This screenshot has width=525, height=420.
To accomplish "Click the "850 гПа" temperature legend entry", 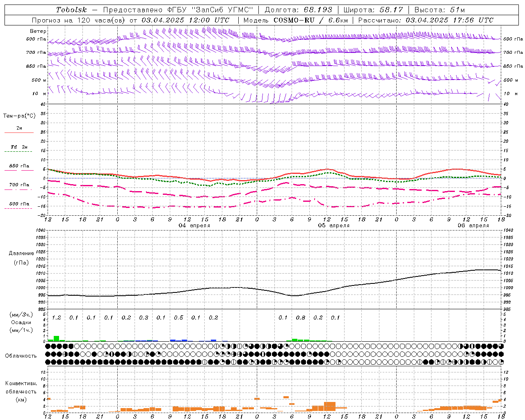I will click(x=19, y=166).
